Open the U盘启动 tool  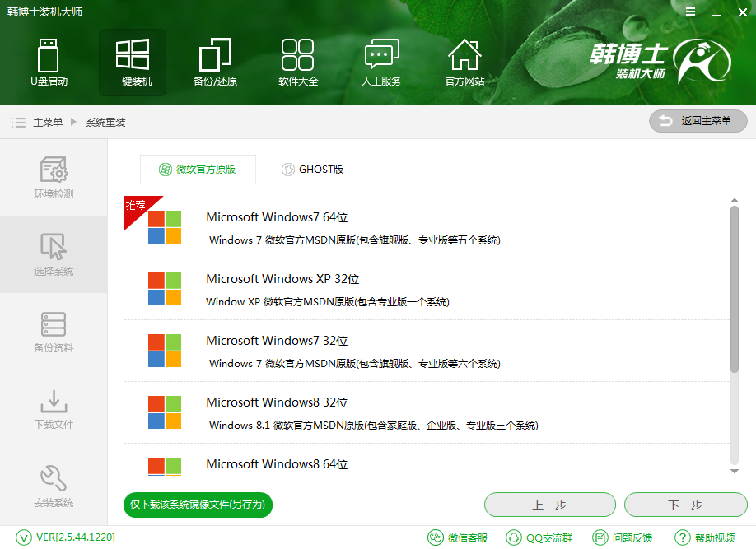click(49, 63)
